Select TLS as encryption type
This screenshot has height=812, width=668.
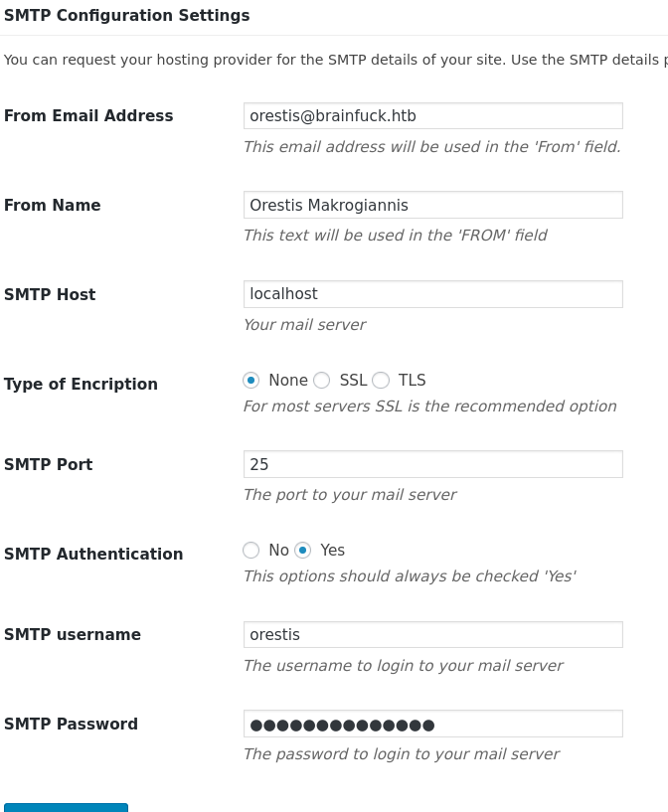tap(381, 381)
